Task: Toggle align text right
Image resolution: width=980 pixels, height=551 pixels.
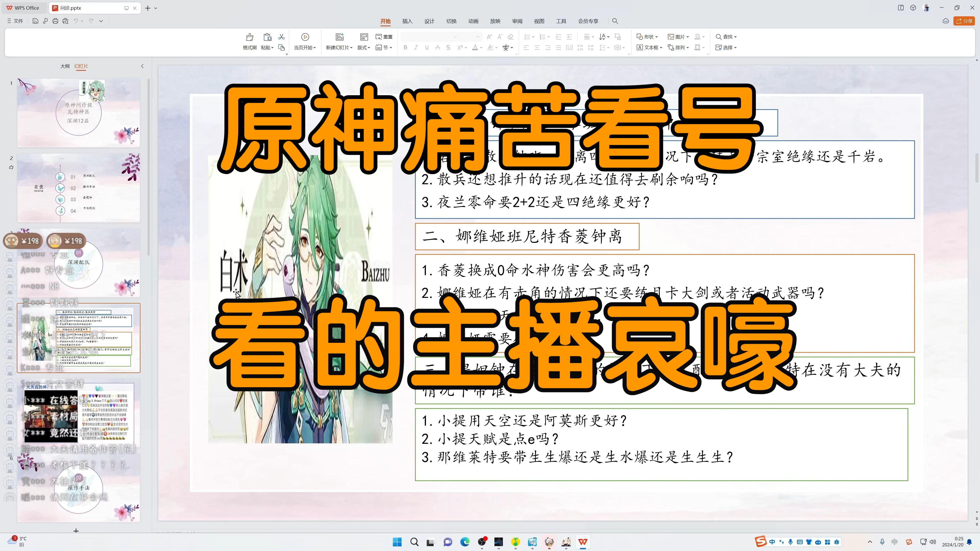Action: [x=548, y=47]
